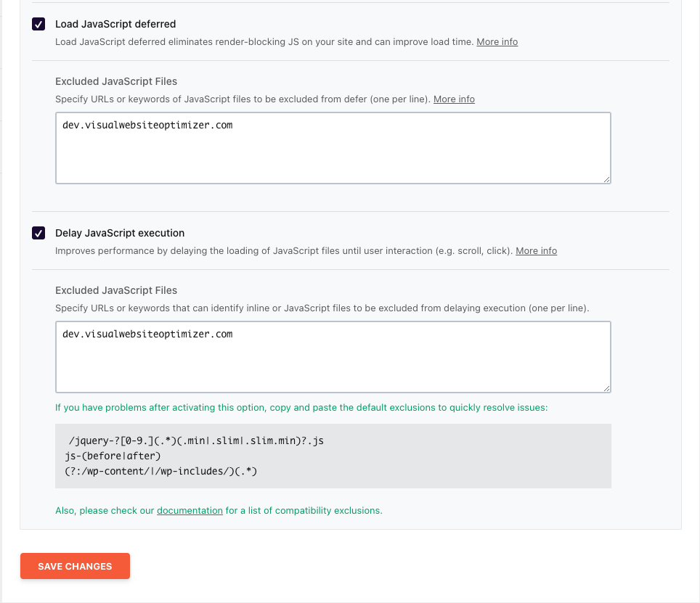
Task: Click the jquery regex line in default exclusions
Action: click(196, 440)
